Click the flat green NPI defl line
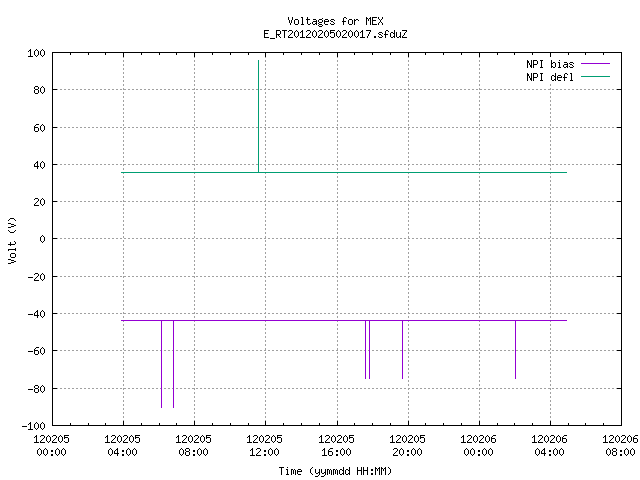This screenshot has width=640, height=480. click(344, 173)
